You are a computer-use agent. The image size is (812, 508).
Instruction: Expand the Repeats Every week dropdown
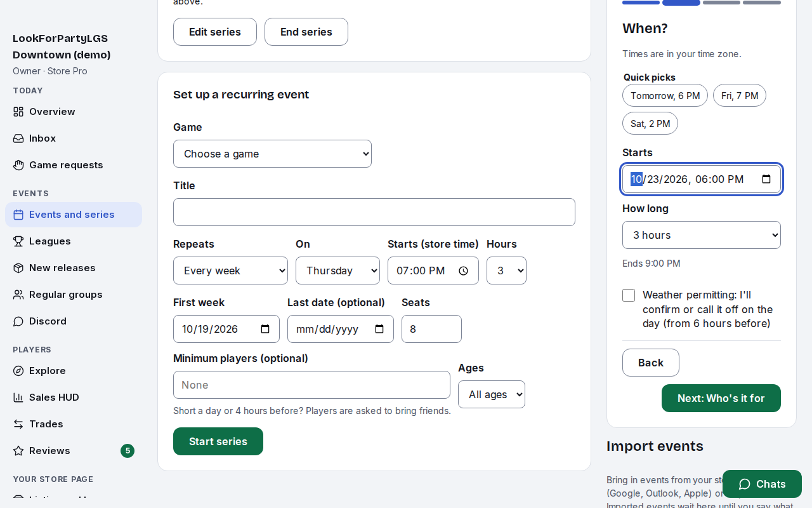click(230, 271)
